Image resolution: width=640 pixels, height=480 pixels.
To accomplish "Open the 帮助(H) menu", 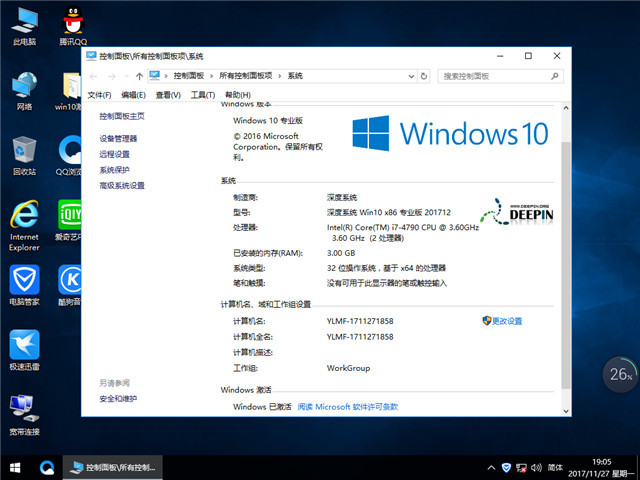I will point(238,95).
